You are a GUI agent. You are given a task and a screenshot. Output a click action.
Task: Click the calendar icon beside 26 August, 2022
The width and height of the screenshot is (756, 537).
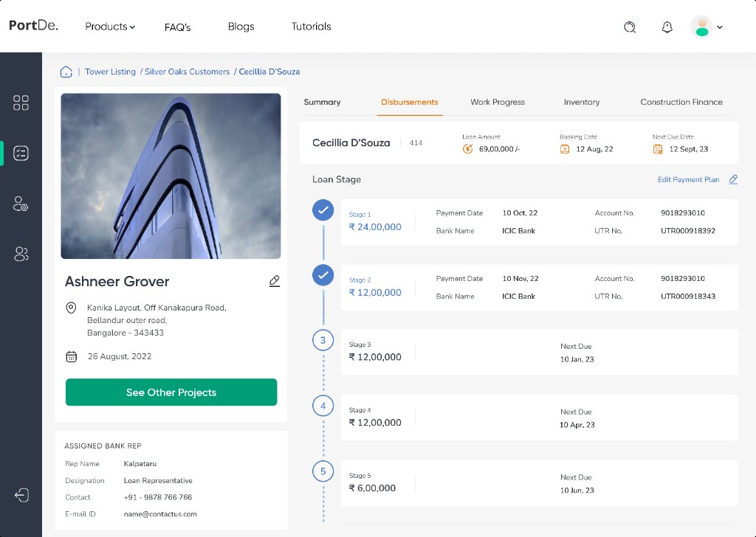(x=72, y=357)
